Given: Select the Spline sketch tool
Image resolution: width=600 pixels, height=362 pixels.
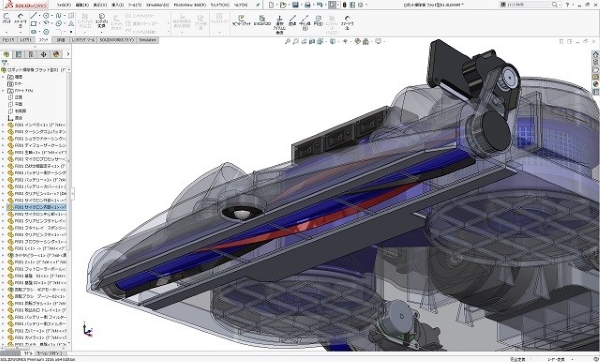Looking at the screenshot, I should 59,16.
